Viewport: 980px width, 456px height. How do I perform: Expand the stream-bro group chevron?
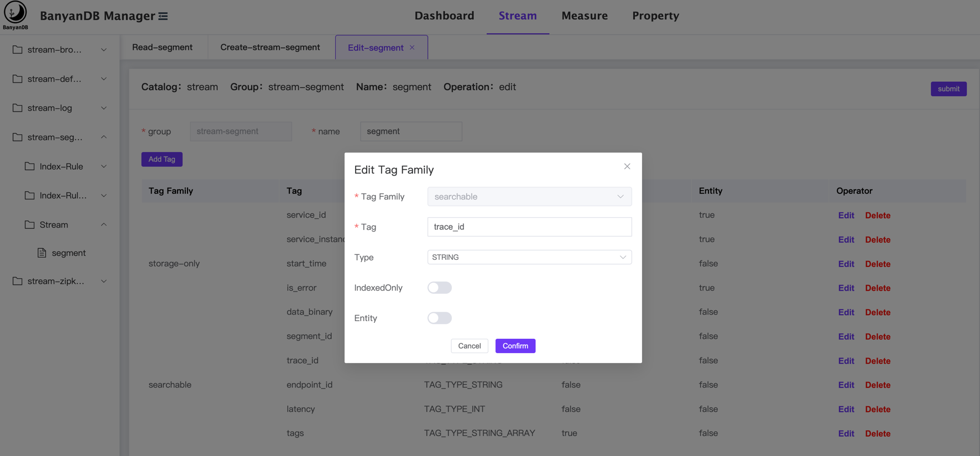[x=103, y=50]
